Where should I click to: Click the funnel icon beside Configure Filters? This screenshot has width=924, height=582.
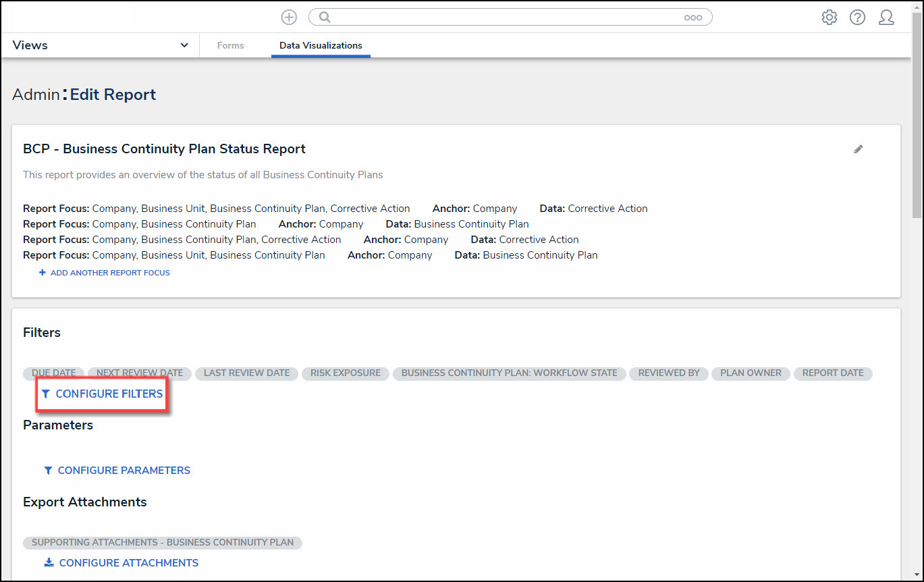[45, 394]
